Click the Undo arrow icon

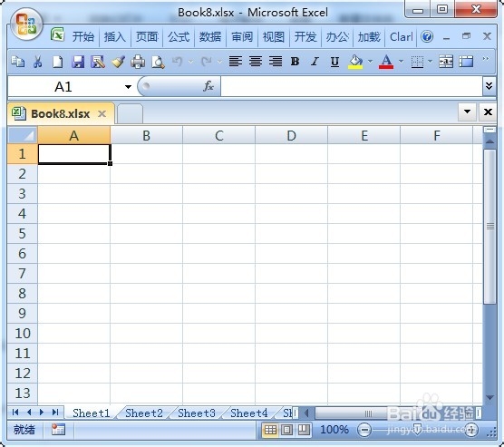(178, 61)
